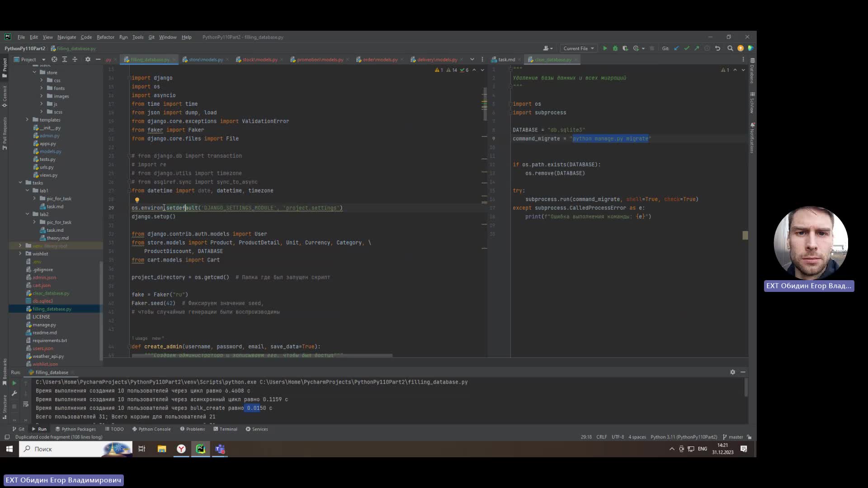Click the intention lightbulb in editor
The image size is (868, 488).
(x=137, y=200)
